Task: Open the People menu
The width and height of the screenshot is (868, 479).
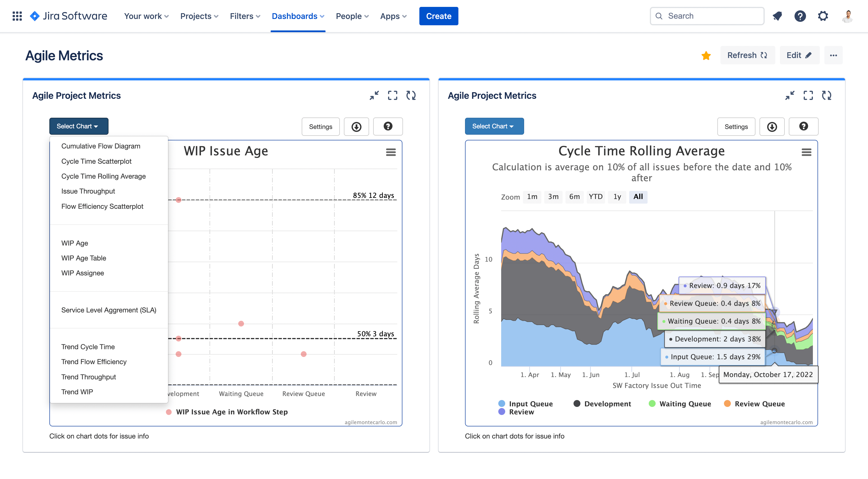Action: pos(352,16)
